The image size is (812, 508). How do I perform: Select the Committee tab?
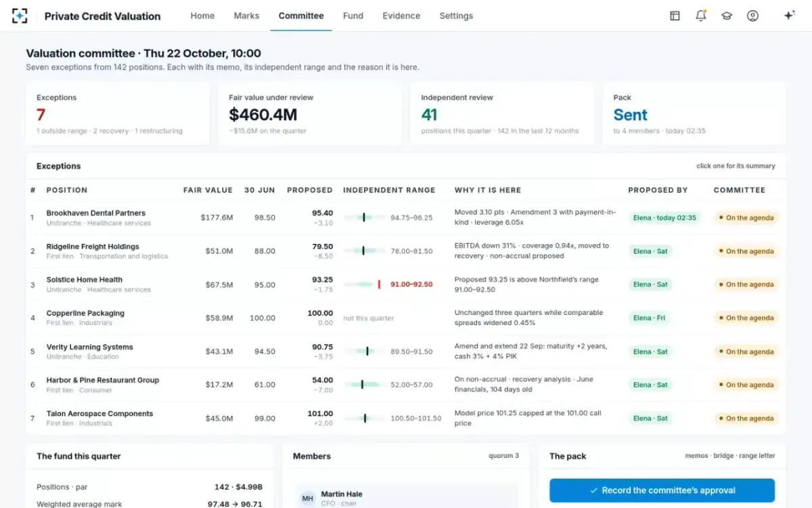(301, 16)
